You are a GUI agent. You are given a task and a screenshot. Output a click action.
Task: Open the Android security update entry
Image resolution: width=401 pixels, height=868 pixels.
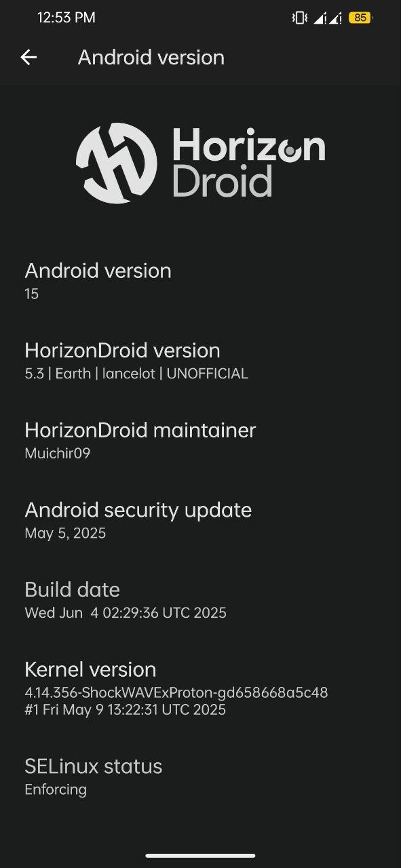click(200, 520)
